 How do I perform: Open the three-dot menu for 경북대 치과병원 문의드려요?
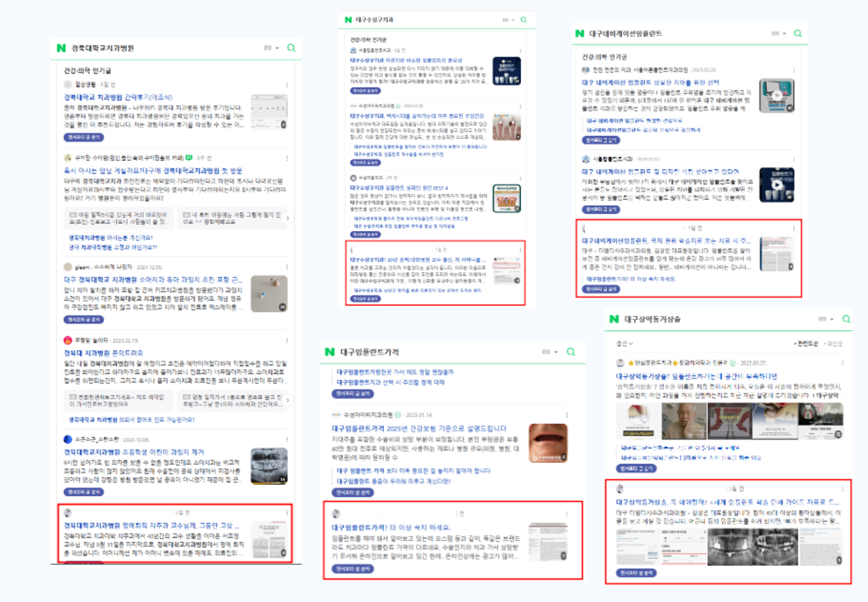287,341
